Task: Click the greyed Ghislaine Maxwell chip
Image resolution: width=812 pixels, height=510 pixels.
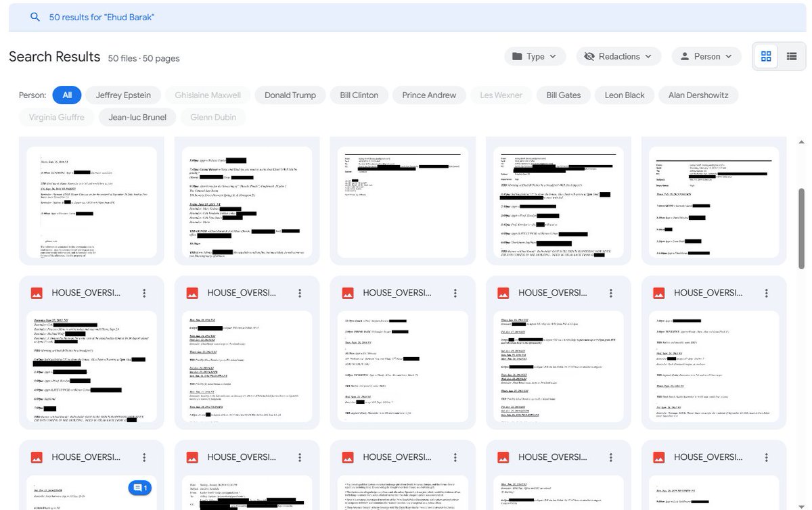Action: [x=208, y=95]
